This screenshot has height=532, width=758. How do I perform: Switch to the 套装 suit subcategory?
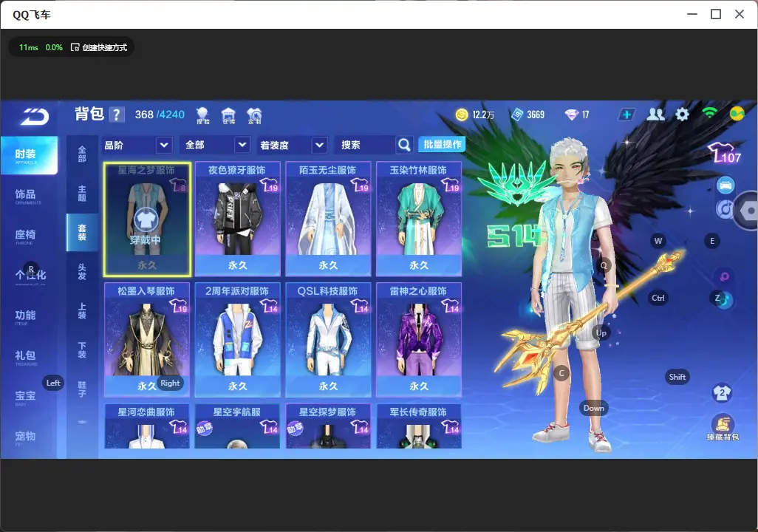[x=82, y=233]
